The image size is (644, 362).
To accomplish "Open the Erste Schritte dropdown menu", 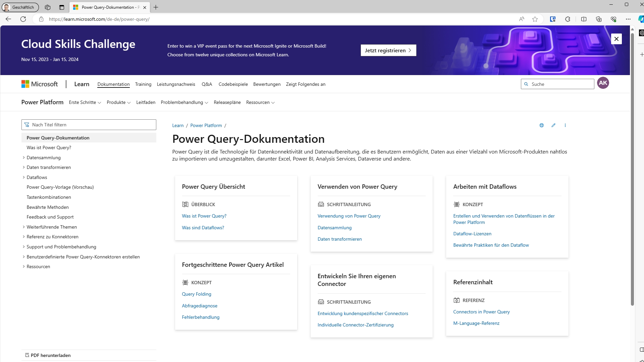I will (x=85, y=103).
